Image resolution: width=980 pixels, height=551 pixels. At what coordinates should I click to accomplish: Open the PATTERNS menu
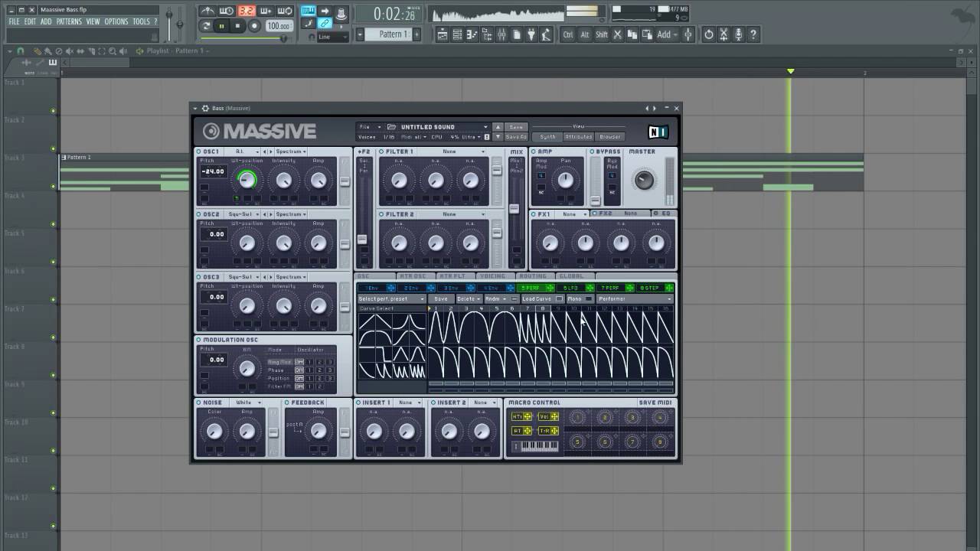pos(69,21)
